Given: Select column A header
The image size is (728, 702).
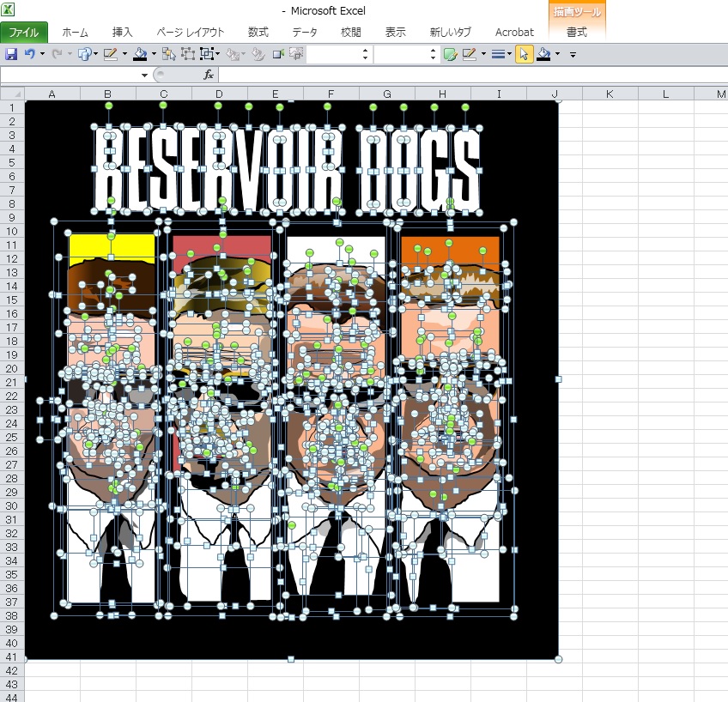Looking at the screenshot, I should click(x=52, y=94).
